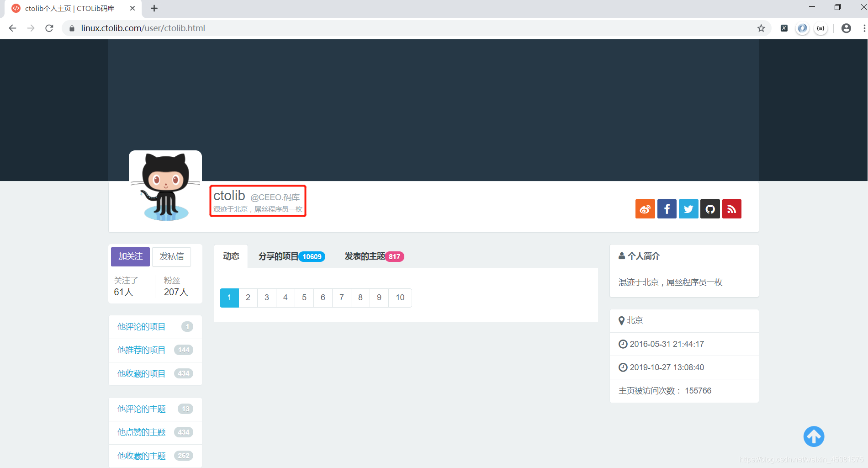Go to pagination page 4
The width and height of the screenshot is (868, 468).
[x=286, y=298]
